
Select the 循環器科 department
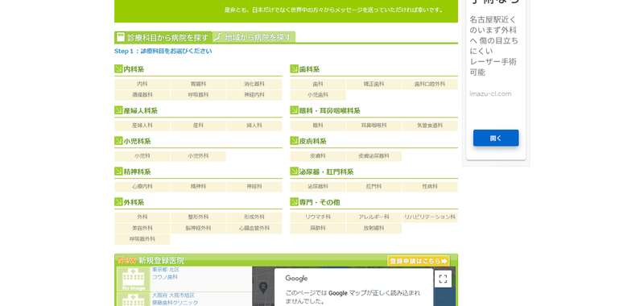pyautogui.click(x=142, y=95)
